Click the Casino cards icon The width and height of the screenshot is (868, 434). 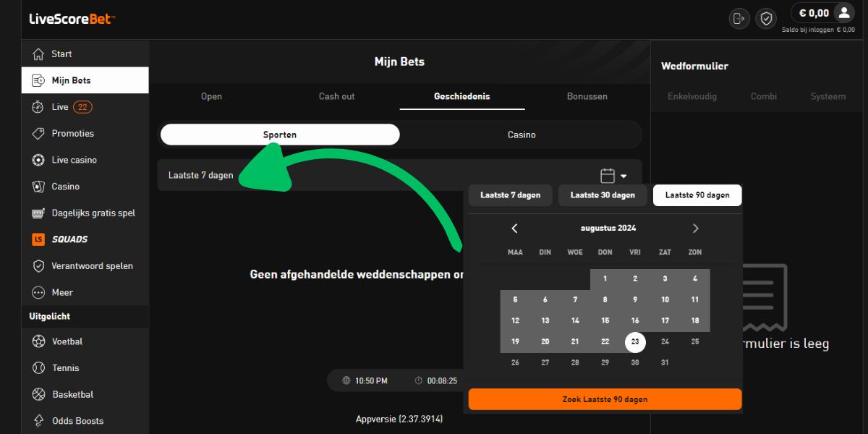point(38,187)
